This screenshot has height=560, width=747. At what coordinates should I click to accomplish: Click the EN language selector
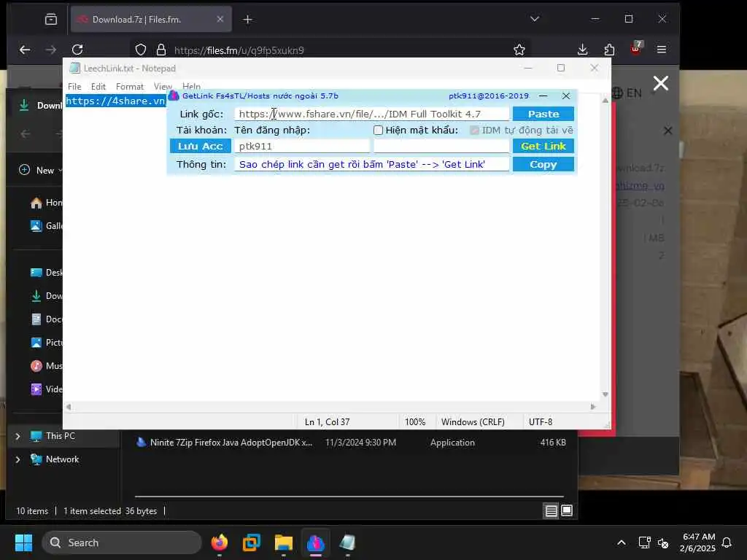[627, 93]
